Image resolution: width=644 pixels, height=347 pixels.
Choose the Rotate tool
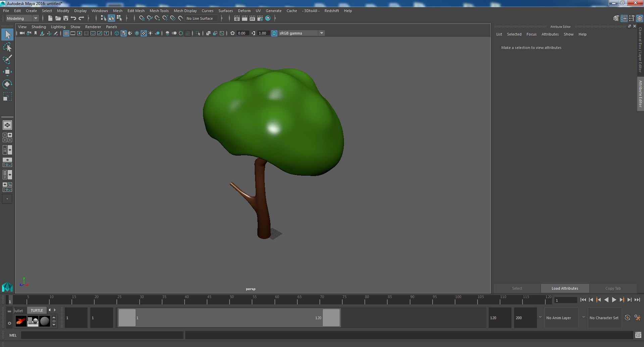coord(7,84)
